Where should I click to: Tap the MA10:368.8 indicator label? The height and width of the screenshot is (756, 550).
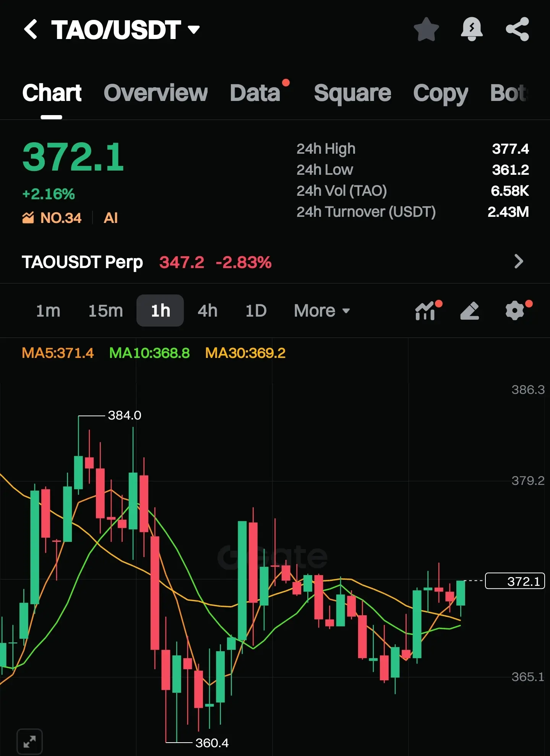(x=149, y=353)
